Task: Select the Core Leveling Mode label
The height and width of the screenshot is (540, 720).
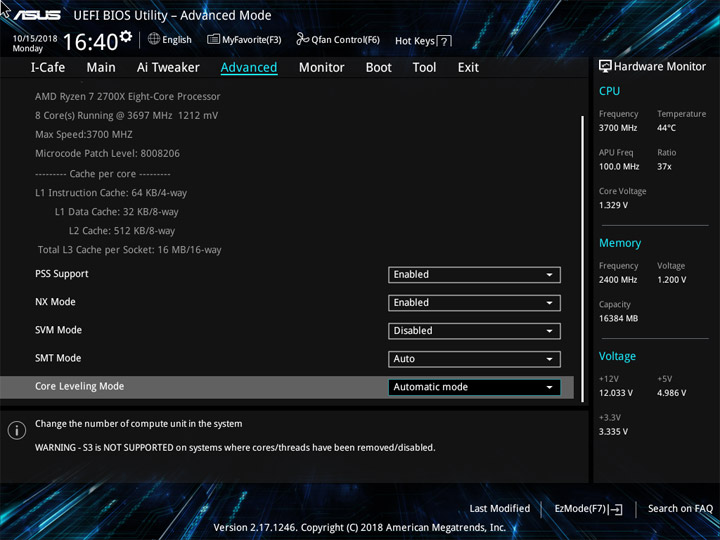Action: (79, 386)
